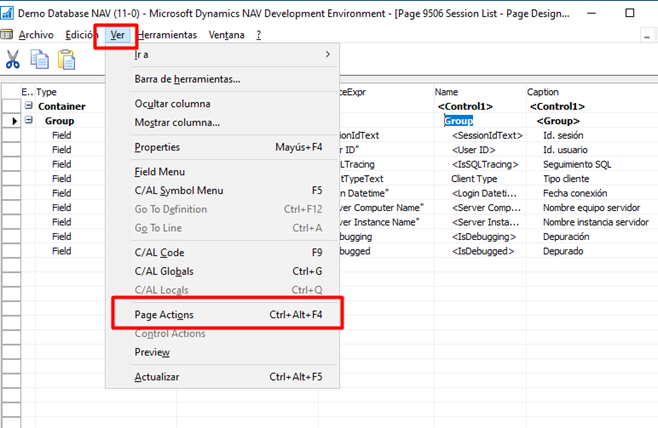Click the document control icon left of Archivo
Image resolution: width=658 pixels, height=428 pixels.
[x=7, y=34]
